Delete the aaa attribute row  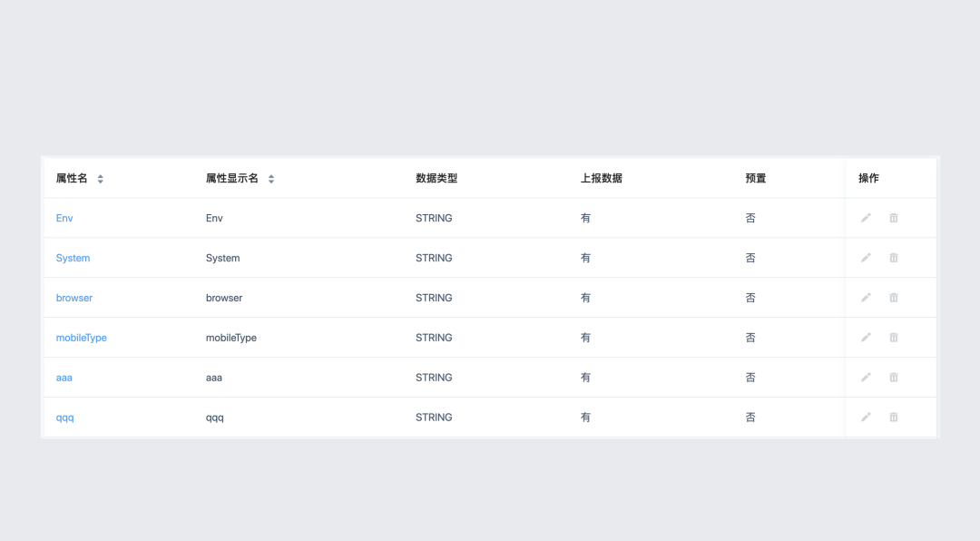pyautogui.click(x=894, y=377)
